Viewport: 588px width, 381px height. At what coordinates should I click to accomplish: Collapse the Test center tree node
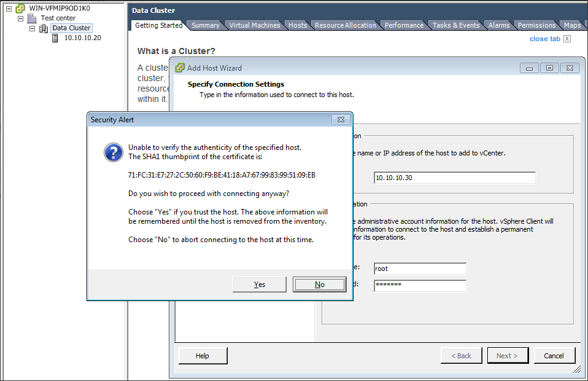(x=21, y=18)
